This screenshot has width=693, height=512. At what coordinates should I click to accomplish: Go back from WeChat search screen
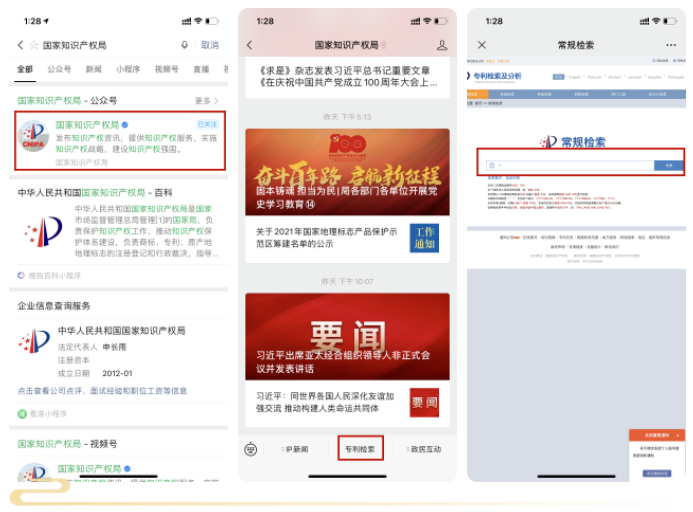(20, 45)
